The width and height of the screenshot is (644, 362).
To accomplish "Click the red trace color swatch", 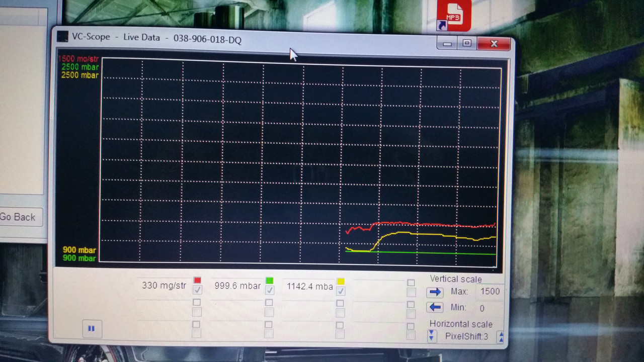I will [197, 280].
